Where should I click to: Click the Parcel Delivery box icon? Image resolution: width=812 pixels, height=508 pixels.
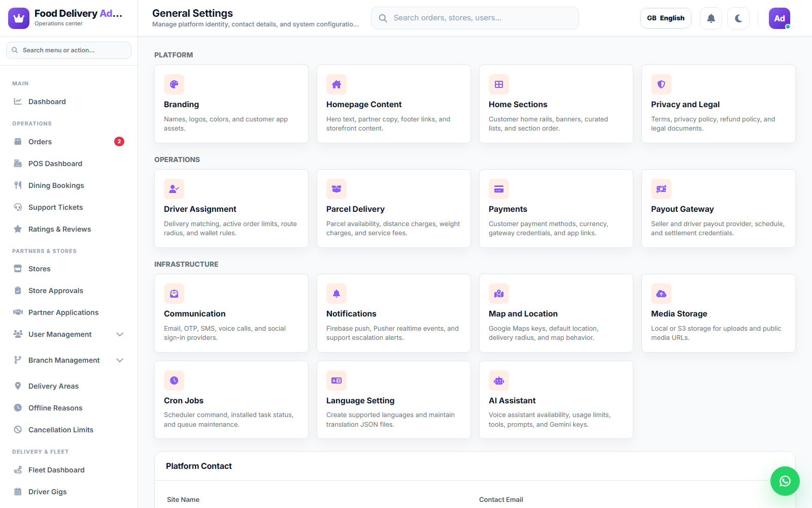336,189
